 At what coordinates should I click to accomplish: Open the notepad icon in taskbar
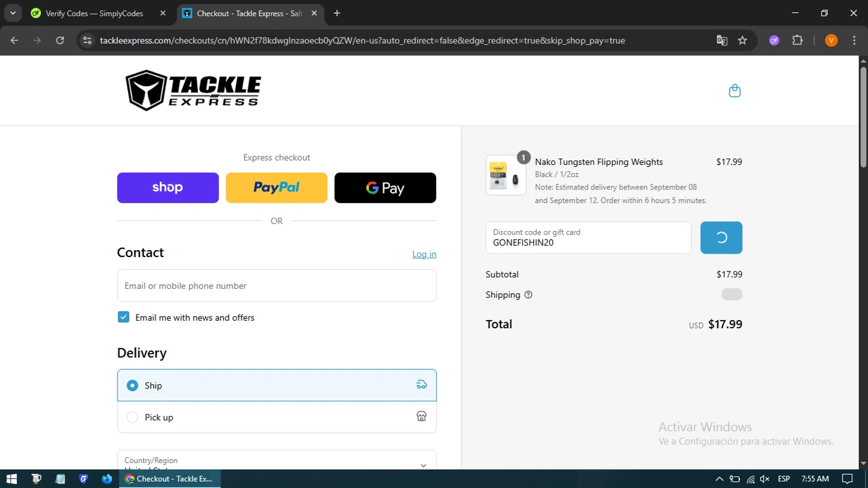[x=60, y=479]
